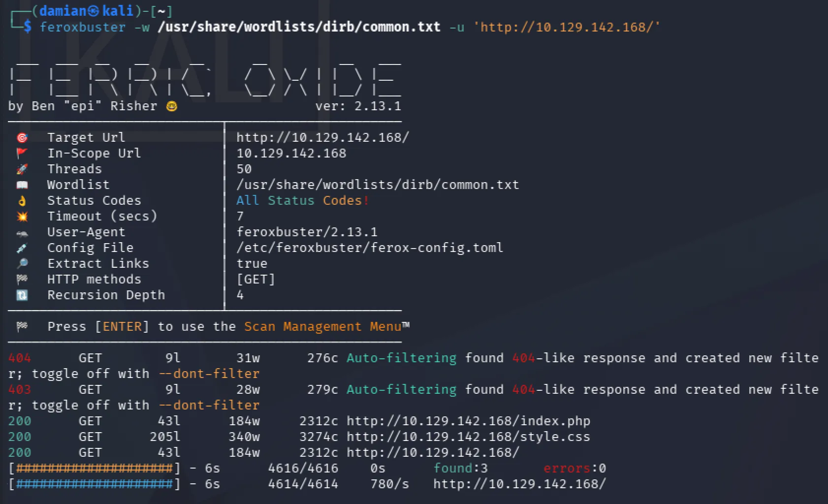Click the red flag beside In-Scope Url

22,153
